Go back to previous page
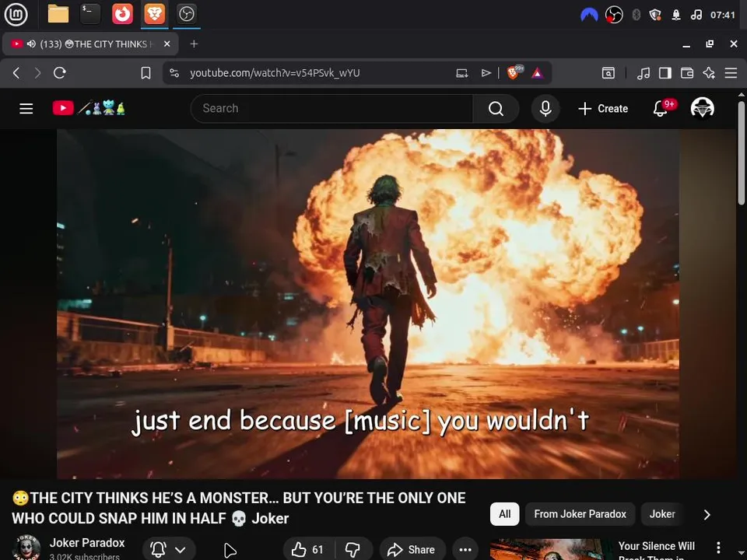 (x=16, y=73)
